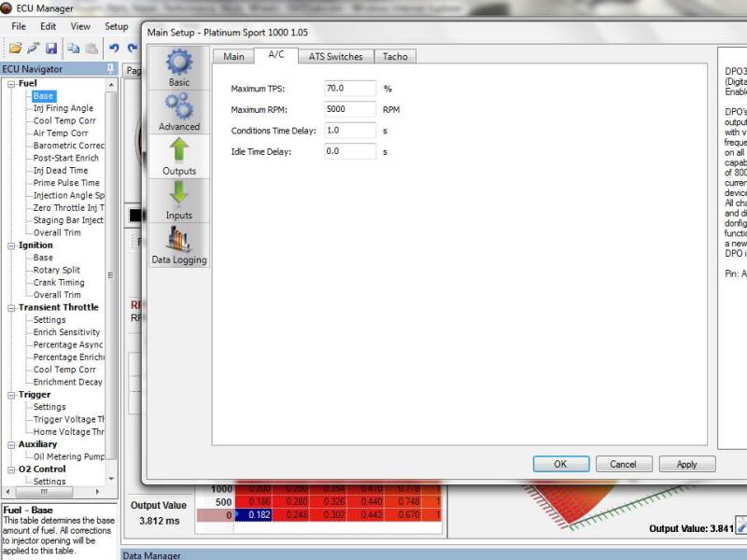Image resolution: width=747 pixels, height=560 pixels.
Task: Select Barometric Correc tree item
Action: [x=68, y=146]
